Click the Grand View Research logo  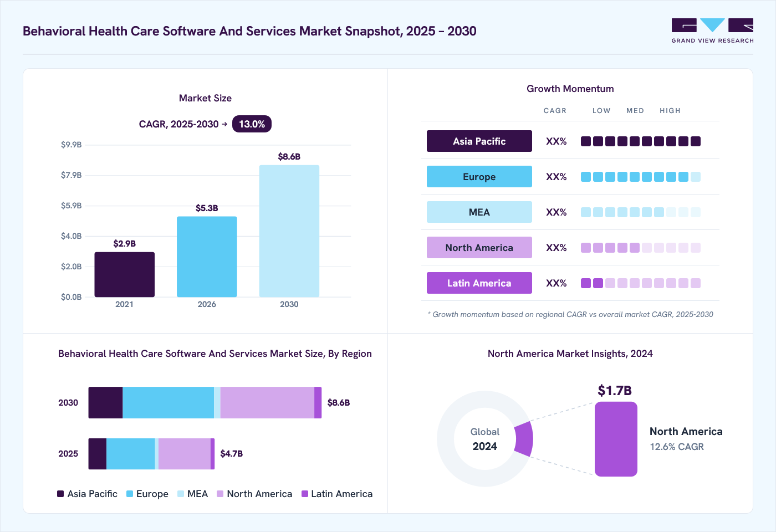[x=712, y=31]
